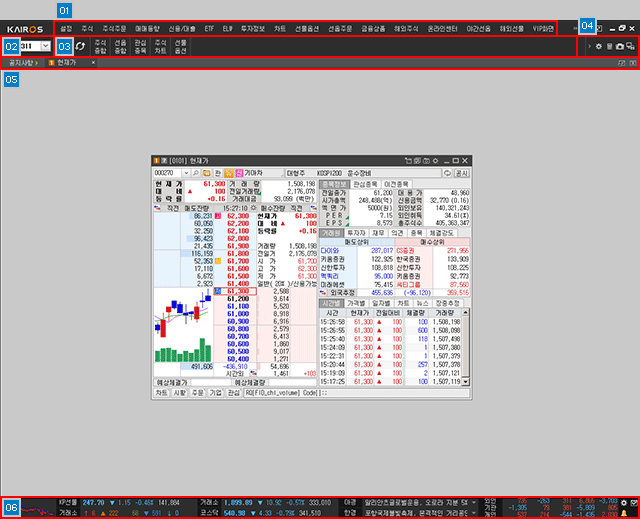Open the ETF menu
640x519 pixels.
click(209, 29)
